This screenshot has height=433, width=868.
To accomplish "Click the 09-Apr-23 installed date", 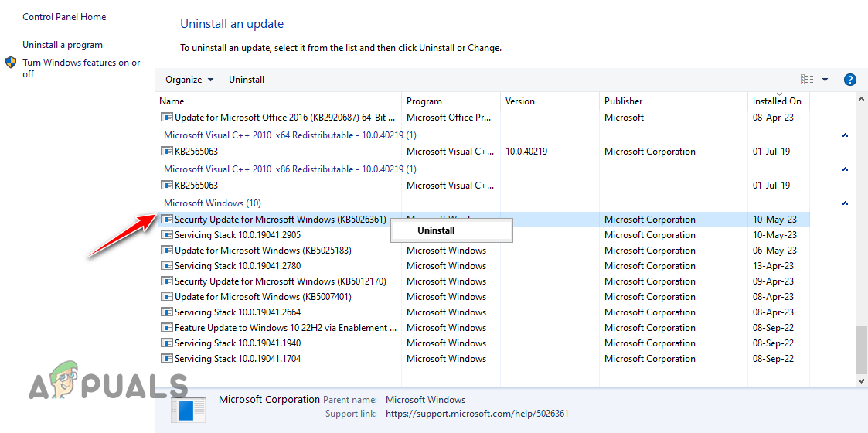I will (773, 281).
